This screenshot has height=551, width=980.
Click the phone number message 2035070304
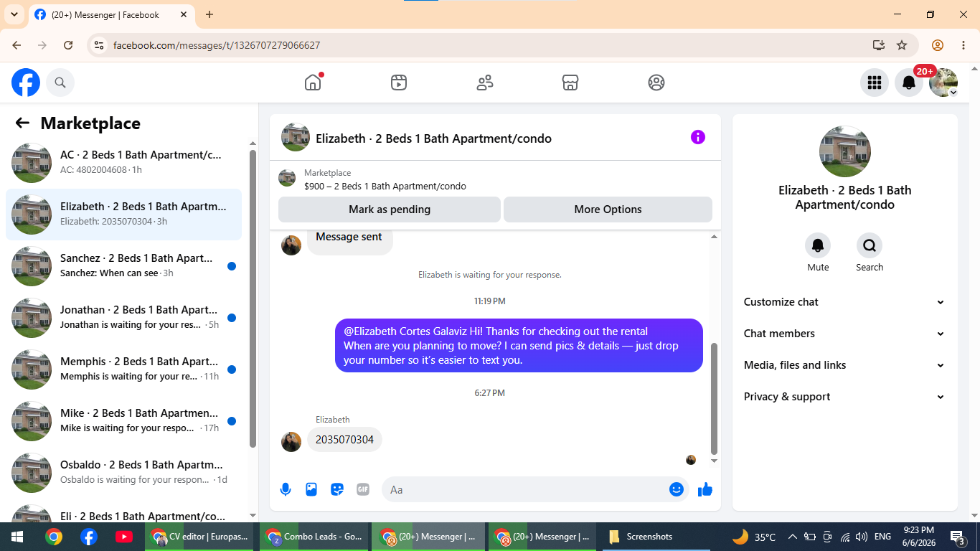(344, 440)
